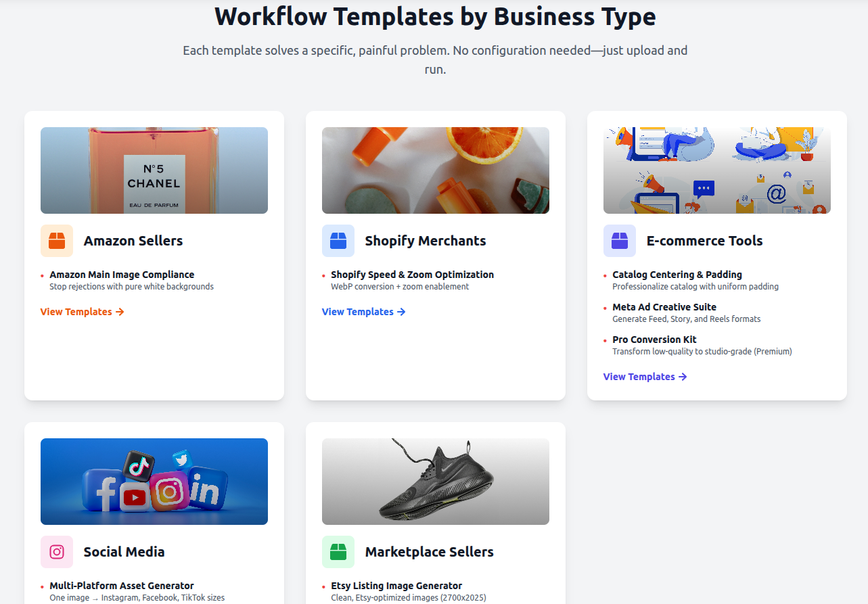Click 'One image → Instagram, Facebook, TikTok sizes' text
The height and width of the screenshot is (604, 868).
[x=137, y=598]
